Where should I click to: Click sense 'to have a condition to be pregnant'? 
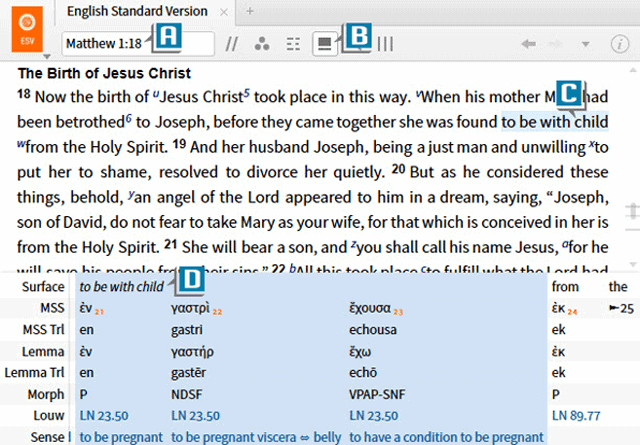click(447, 437)
